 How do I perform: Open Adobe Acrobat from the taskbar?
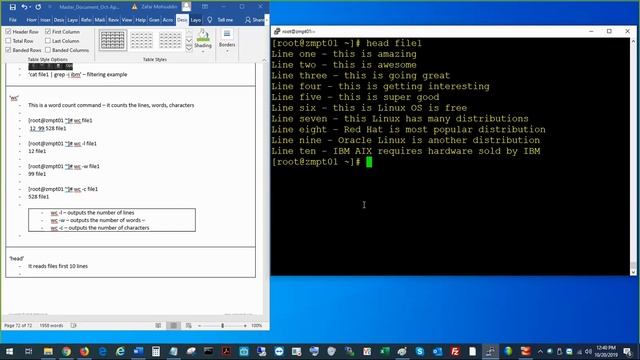(226, 351)
